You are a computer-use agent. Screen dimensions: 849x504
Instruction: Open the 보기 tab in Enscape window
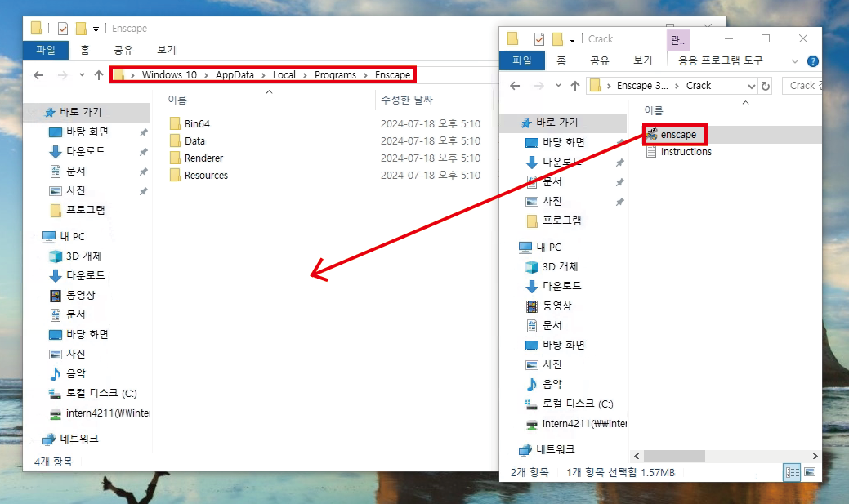tap(166, 50)
